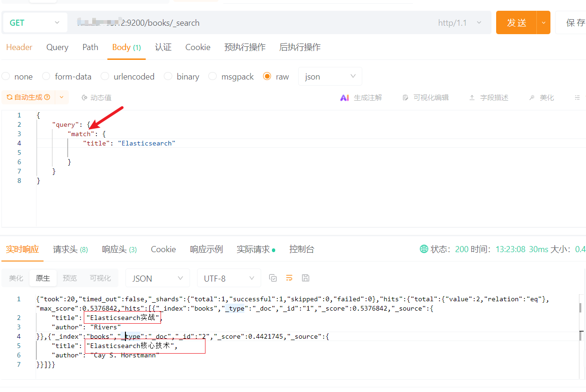Click the save response disk icon
The width and height of the screenshot is (586, 392).
pos(306,278)
